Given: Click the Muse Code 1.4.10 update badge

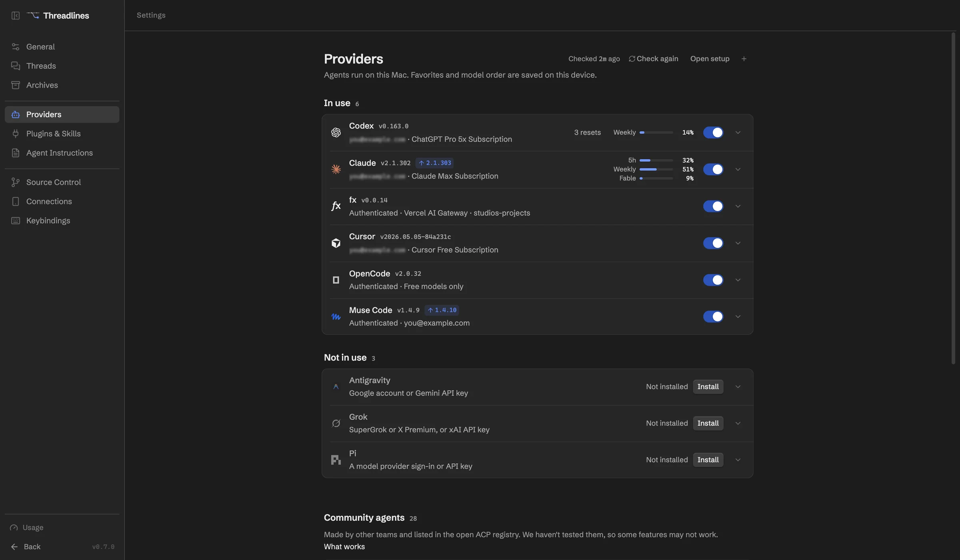Looking at the screenshot, I should (442, 310).
